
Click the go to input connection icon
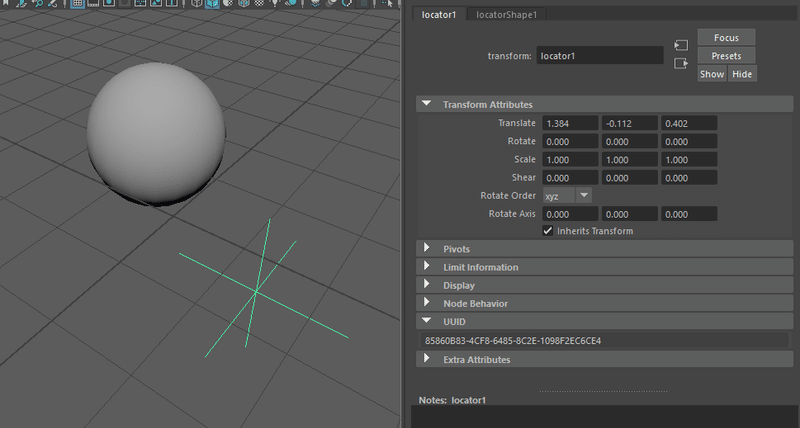(x=681, y=45)
